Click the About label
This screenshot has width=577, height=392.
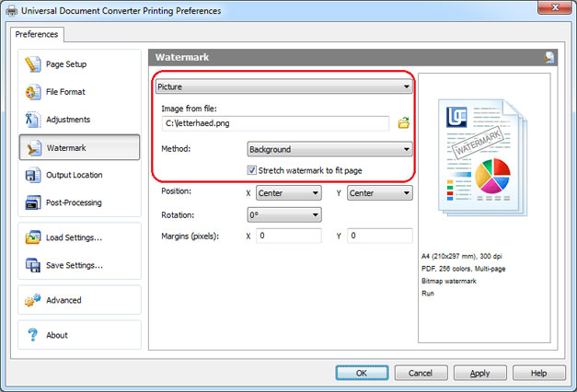pos(57,335)
